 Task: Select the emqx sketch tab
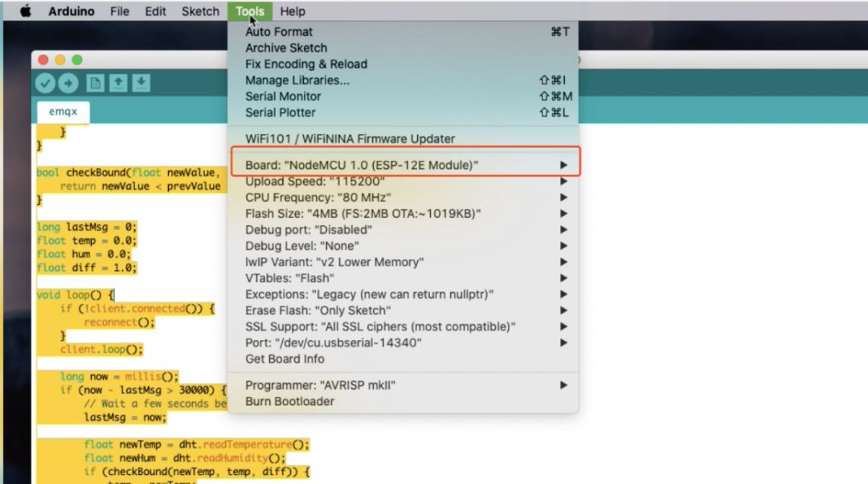[x=63, y=112]
